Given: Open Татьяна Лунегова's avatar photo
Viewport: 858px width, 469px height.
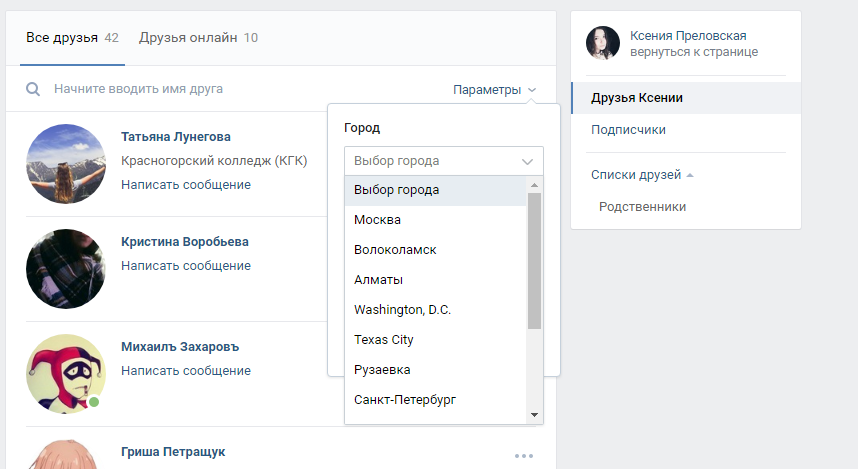Looking at the screenshot, I should 66,164.
